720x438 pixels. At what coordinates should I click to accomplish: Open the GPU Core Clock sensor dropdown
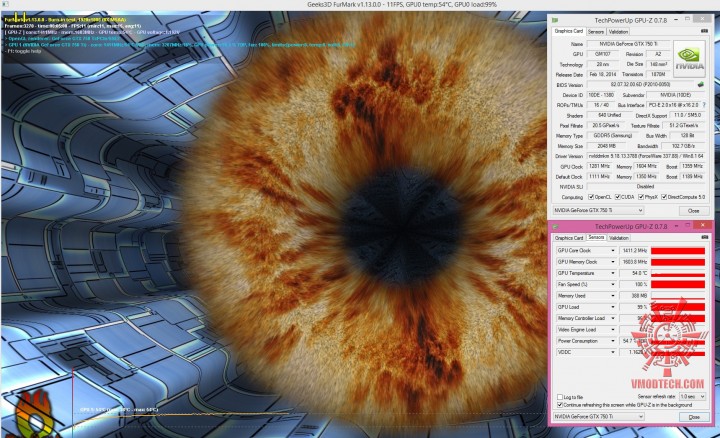[x=613, y=251]
